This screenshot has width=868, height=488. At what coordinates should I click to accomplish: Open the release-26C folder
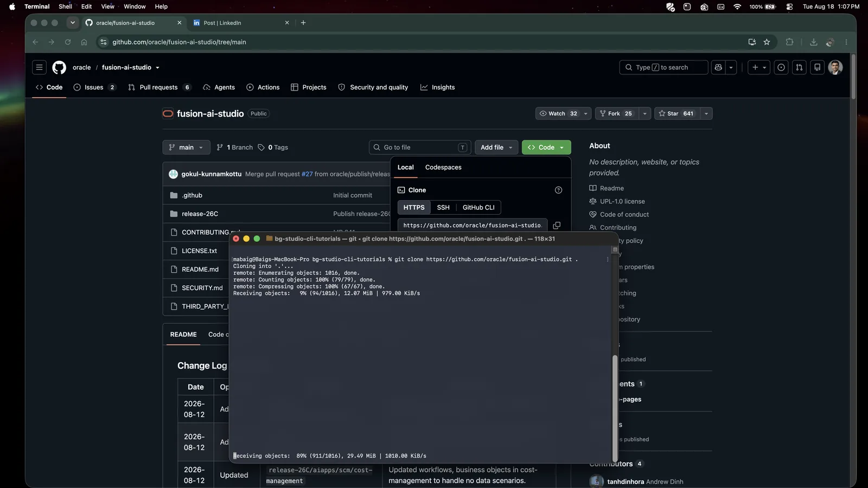200,214
